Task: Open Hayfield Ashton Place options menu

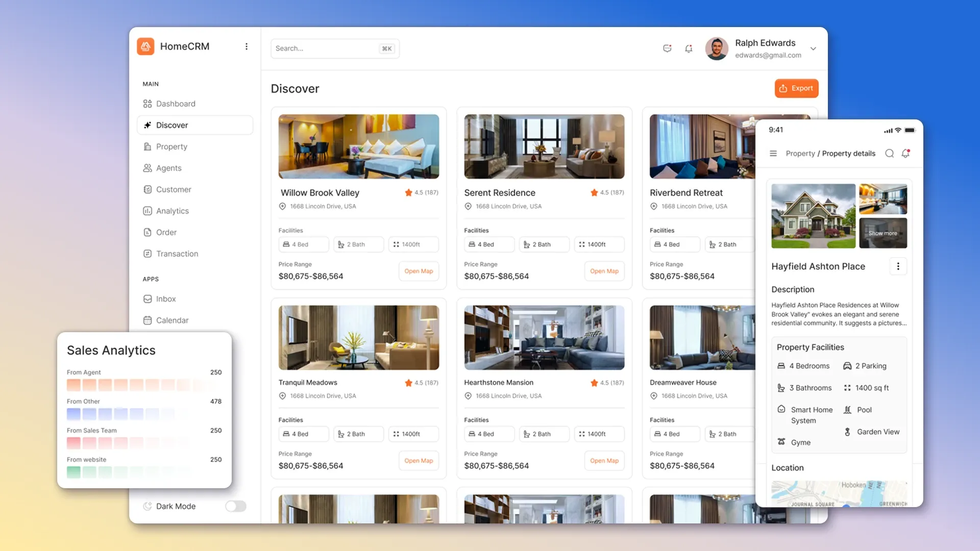Action: (x=898, y=266)
